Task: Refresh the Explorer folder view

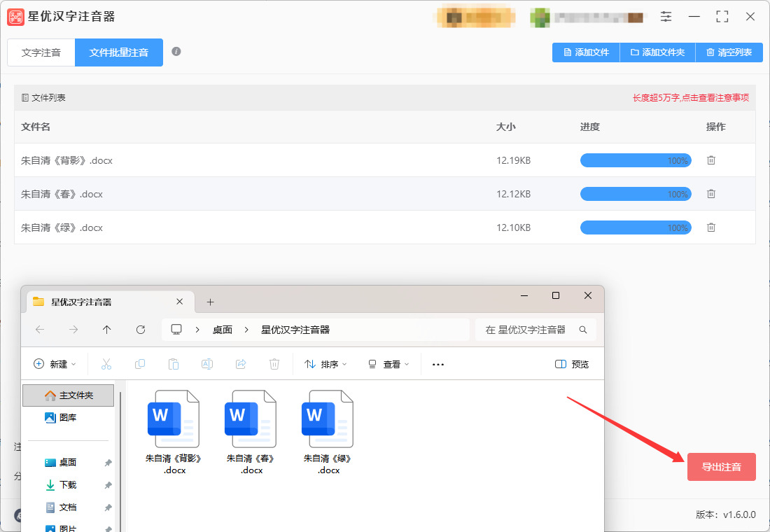Action: [x=141, y=330]
